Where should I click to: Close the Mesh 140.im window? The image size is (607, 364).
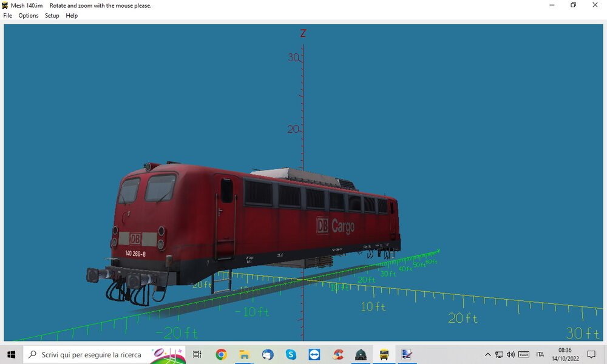[595, 5]
